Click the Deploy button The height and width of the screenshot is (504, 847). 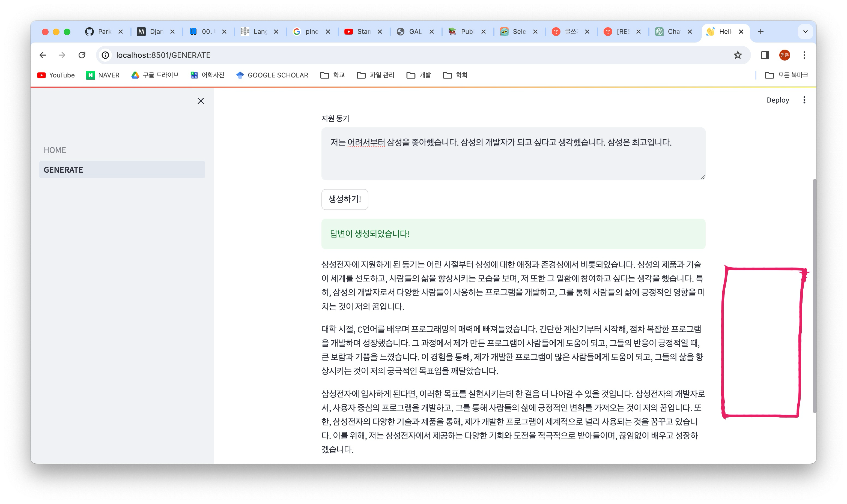[778, 100]
